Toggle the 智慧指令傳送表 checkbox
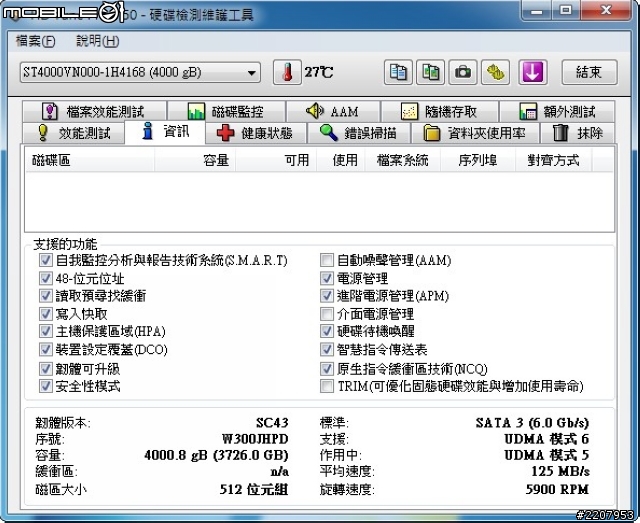 (x=327, y=349)
